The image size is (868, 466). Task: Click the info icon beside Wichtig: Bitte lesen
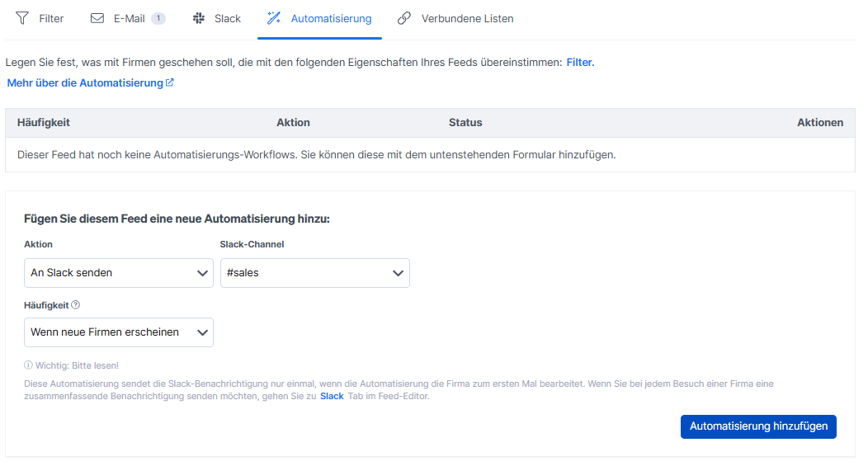[28, 365]
